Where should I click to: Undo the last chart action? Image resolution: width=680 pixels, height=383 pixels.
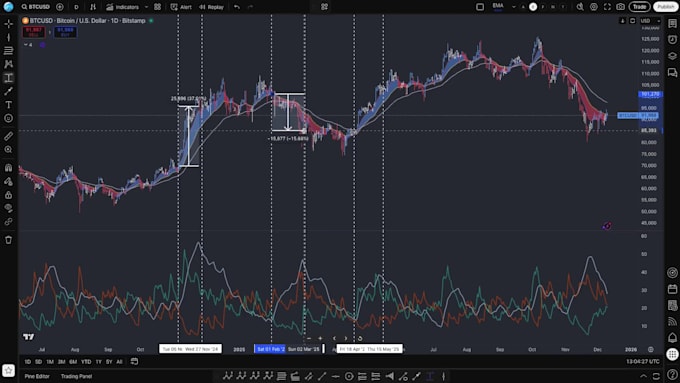[x=237, y=7]
